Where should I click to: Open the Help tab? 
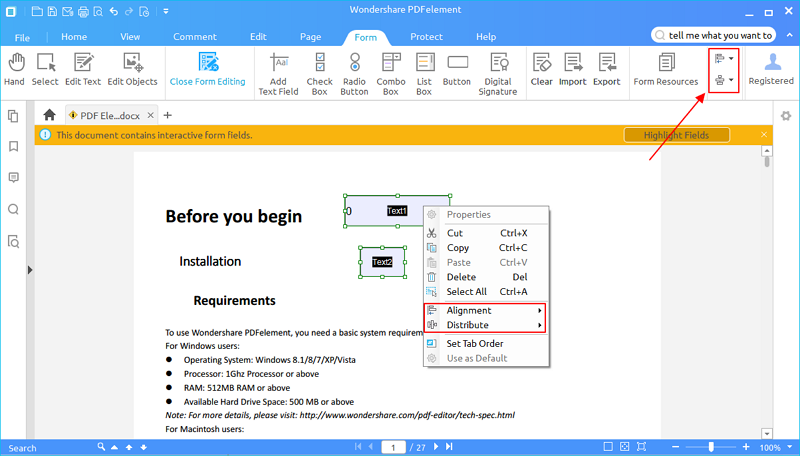[486, 37]
